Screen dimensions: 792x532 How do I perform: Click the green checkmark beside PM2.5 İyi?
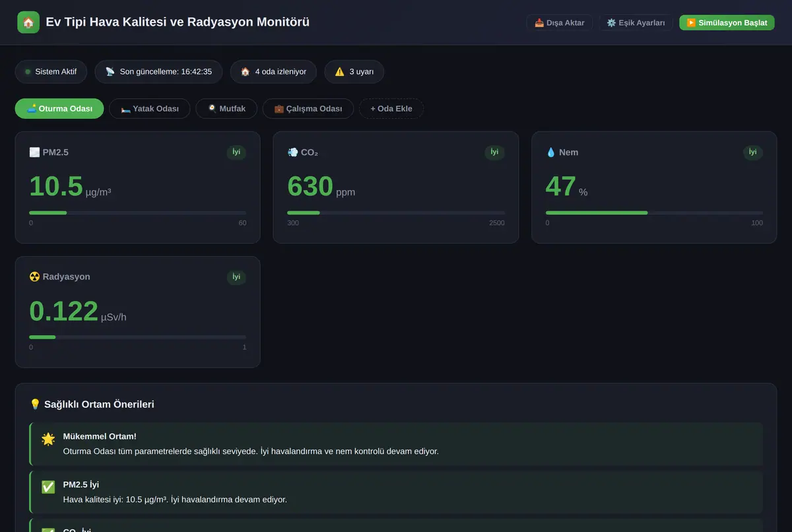pyautogui.click(x=48, y=487)
